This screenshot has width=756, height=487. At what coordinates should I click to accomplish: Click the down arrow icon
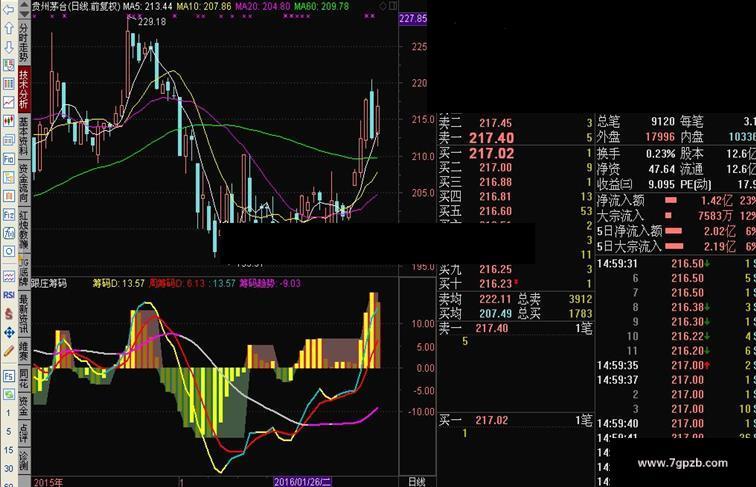9,47
